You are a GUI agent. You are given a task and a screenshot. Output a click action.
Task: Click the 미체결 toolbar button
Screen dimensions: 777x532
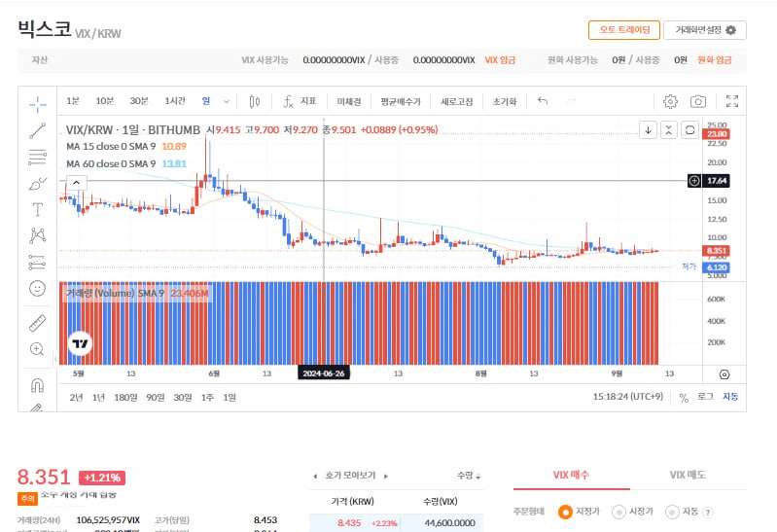point(349,102)
